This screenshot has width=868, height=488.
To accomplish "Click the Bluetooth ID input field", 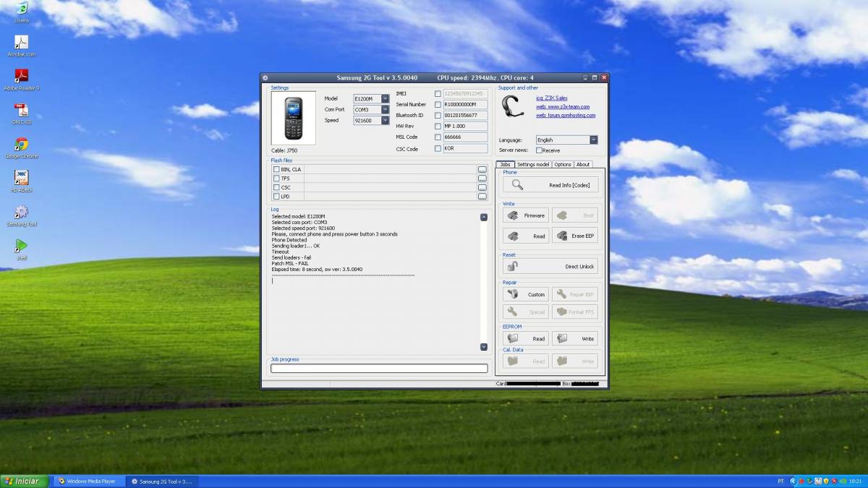I will (x=465, y=115).
